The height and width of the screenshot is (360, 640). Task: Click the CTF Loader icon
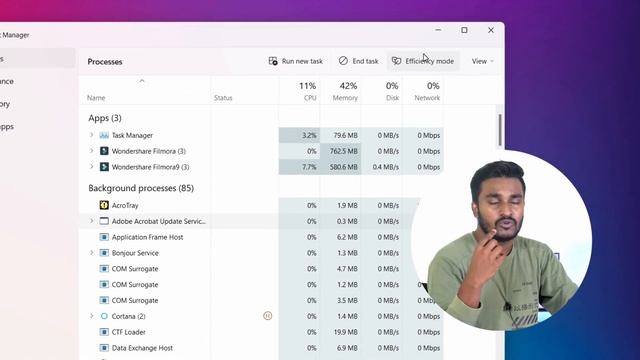click(x=104, y=332)
